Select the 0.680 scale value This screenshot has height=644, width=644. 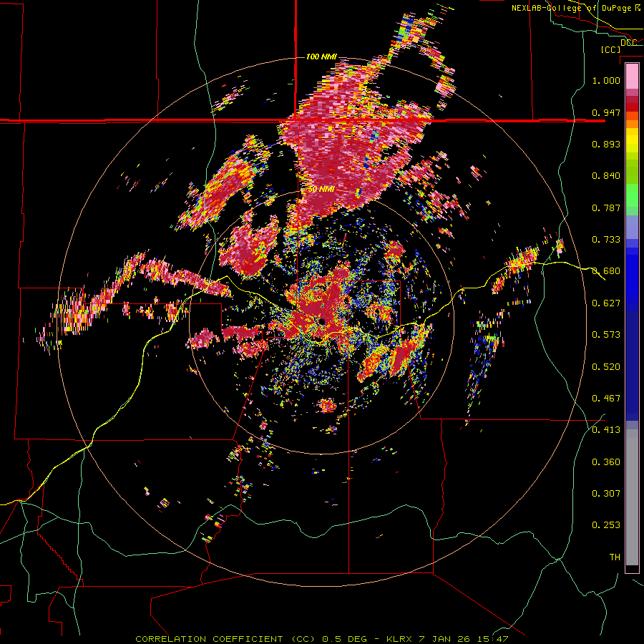coord(606,271)
